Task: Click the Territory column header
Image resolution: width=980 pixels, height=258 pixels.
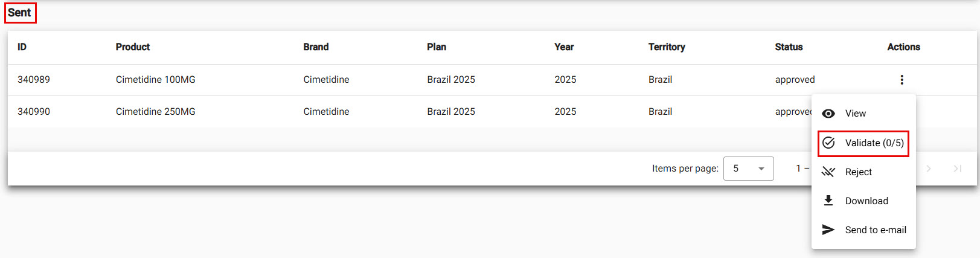Action: [x=666, y=47]
